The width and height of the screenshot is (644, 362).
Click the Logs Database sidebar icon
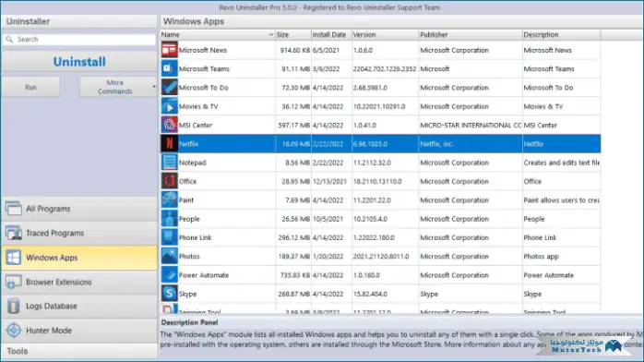click(x=14, y=306)
